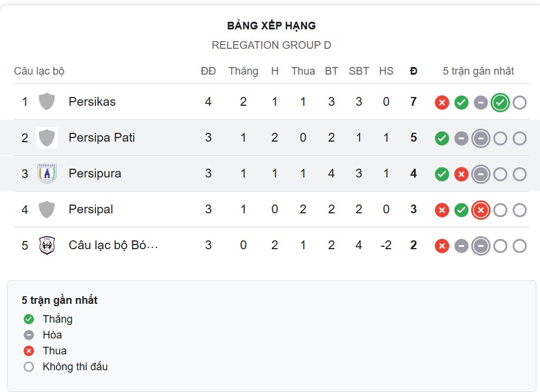This screenshot has width=540, height=392.
Task: Click the gray draw icon in the legend
Action: pyautogui.click(x=28, y=334)
